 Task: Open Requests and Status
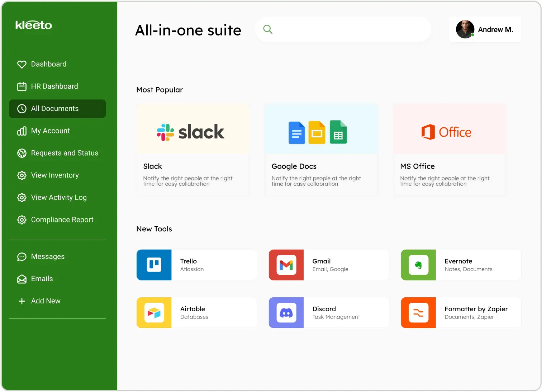click(57, 153)
